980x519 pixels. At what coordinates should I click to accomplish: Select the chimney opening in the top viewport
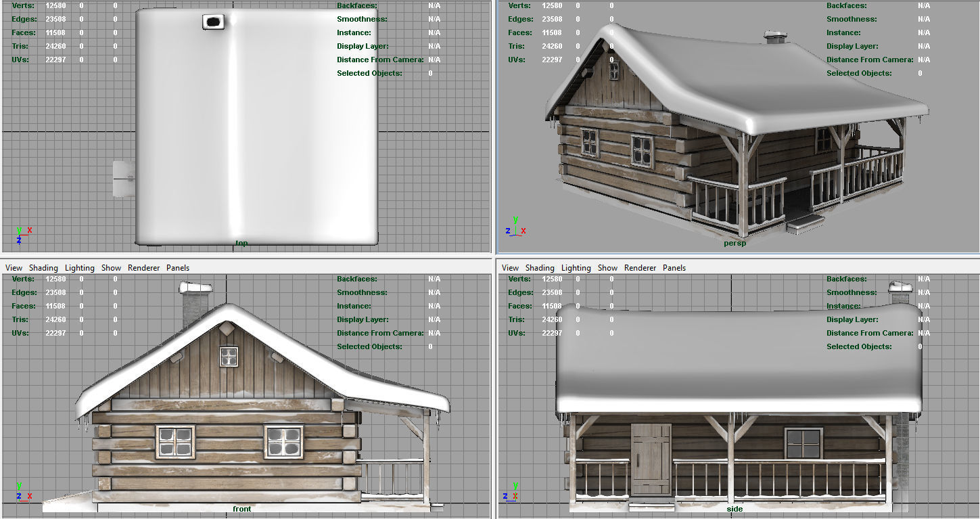(x=213, y=22)
